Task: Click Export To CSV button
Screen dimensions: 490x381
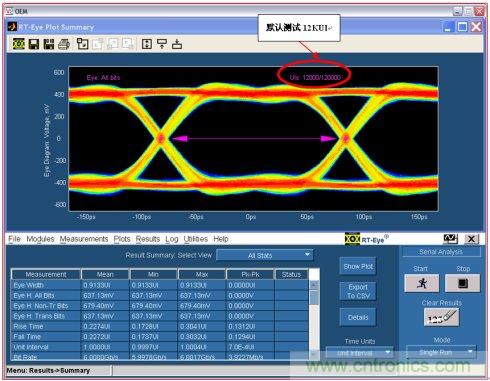Action: tap(358, 291)
